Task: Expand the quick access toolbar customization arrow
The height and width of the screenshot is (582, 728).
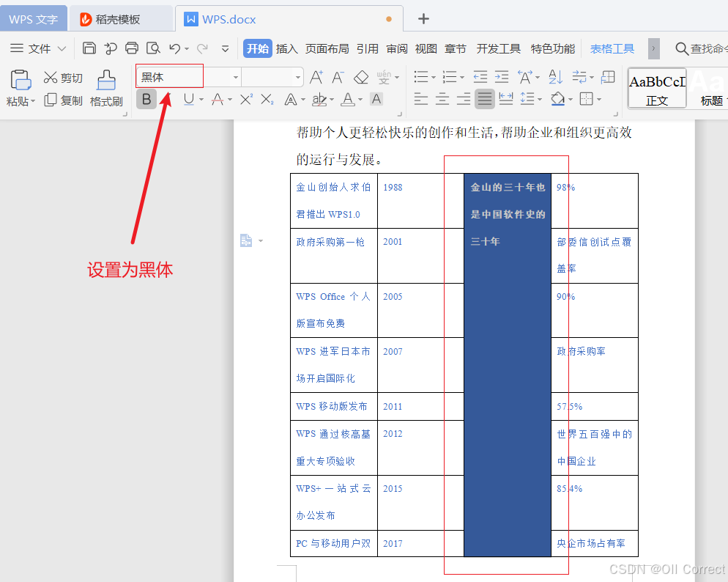Action: 225,48
